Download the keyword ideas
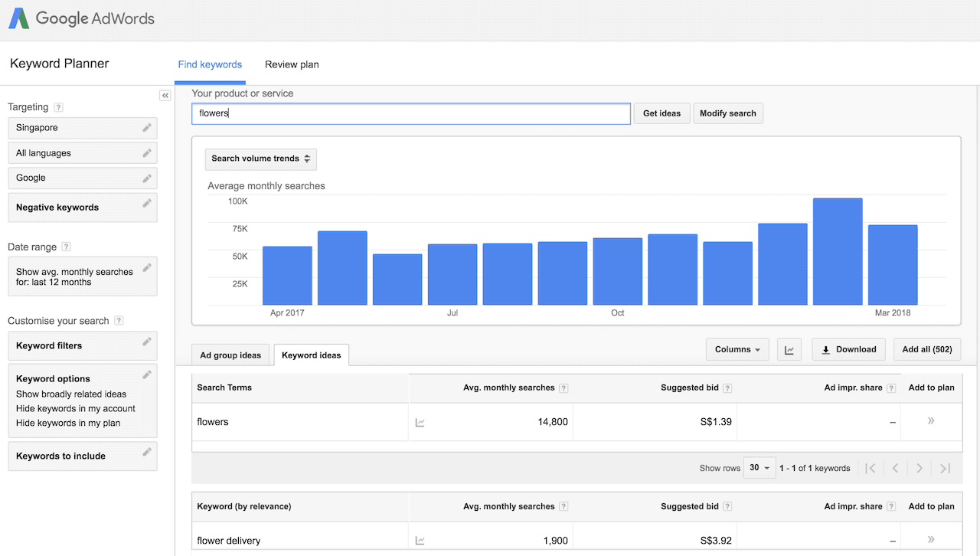 pyautogui.click(x=849, y=349)
